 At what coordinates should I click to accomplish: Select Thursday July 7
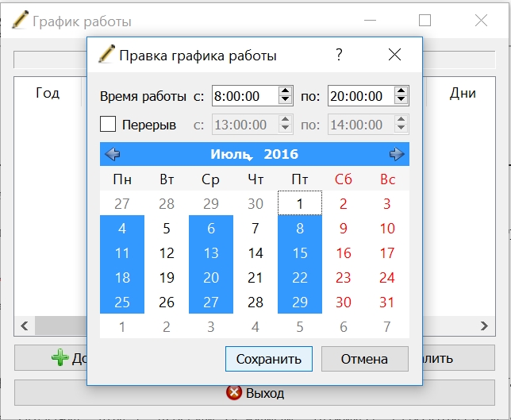255,228
